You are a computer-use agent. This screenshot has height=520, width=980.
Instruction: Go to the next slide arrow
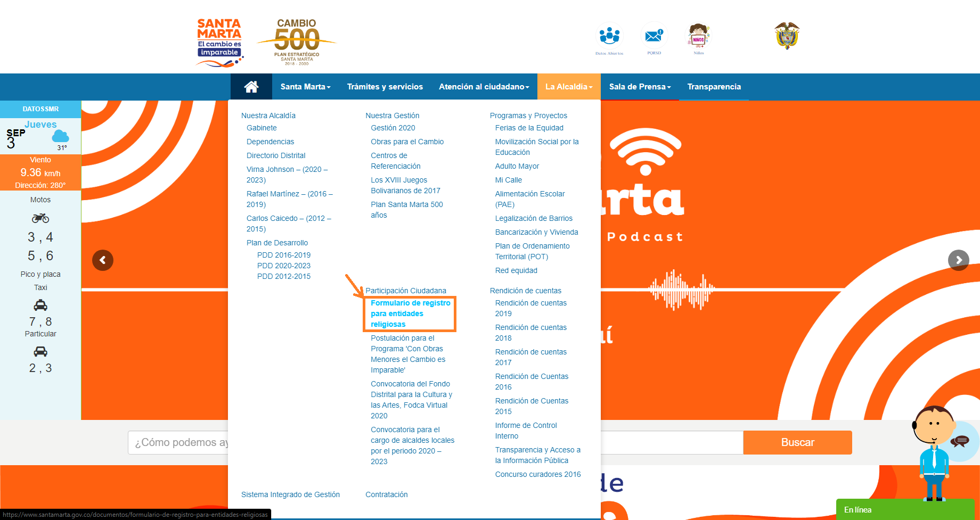959,260
